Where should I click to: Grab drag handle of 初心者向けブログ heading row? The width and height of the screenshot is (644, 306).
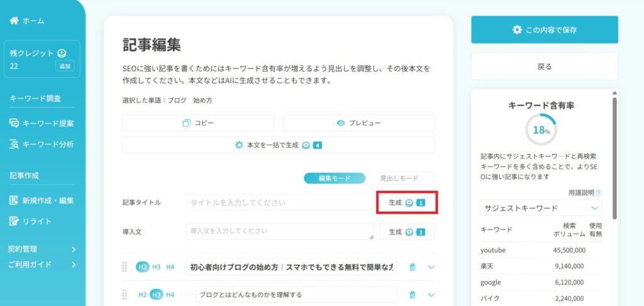[125, 267]
